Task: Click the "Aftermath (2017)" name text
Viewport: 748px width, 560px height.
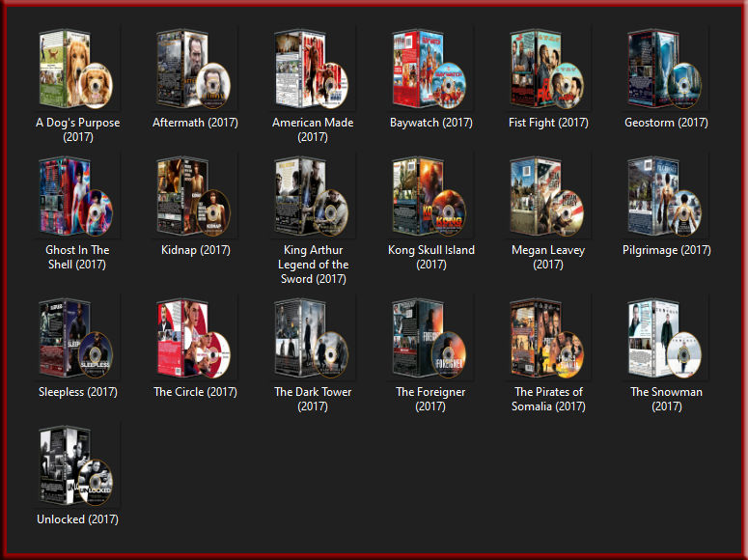Action: [x=195, y=123]
